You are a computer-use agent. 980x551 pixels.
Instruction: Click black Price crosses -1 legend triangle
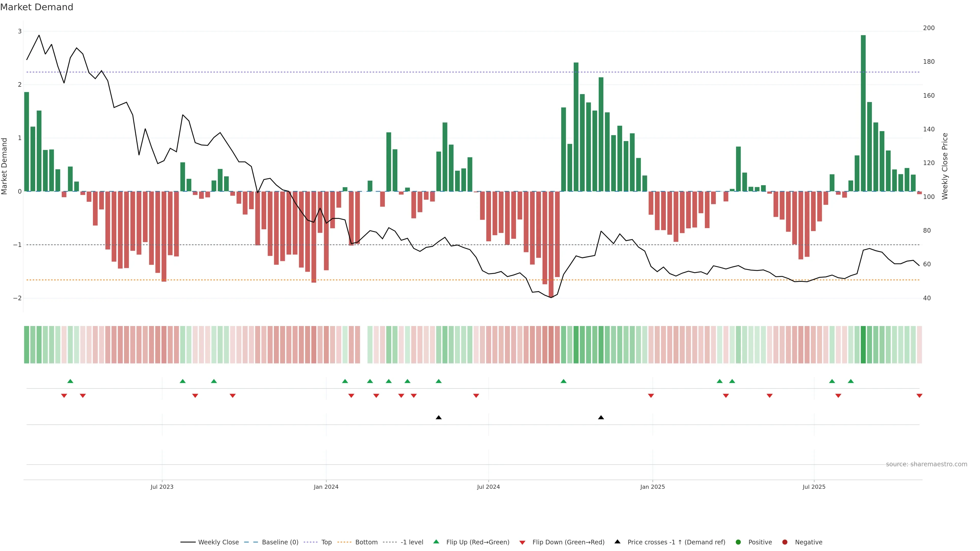pyautogui.click(x=617, y=542)
